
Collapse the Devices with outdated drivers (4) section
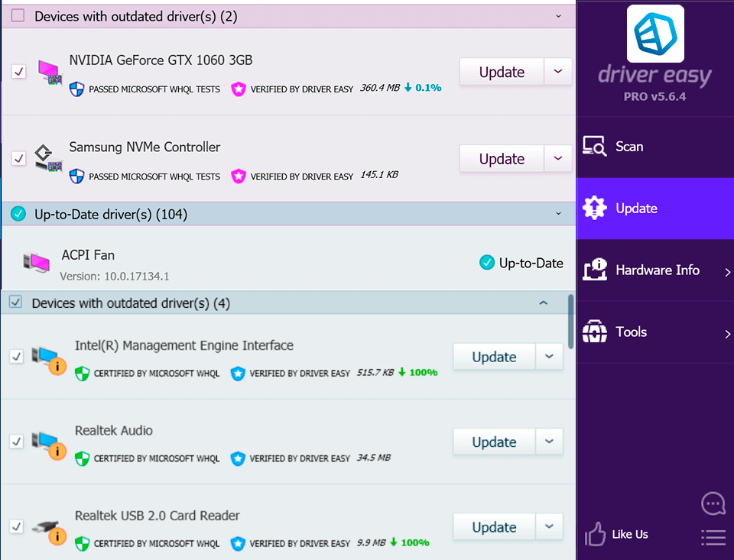[x=543, y=303]
